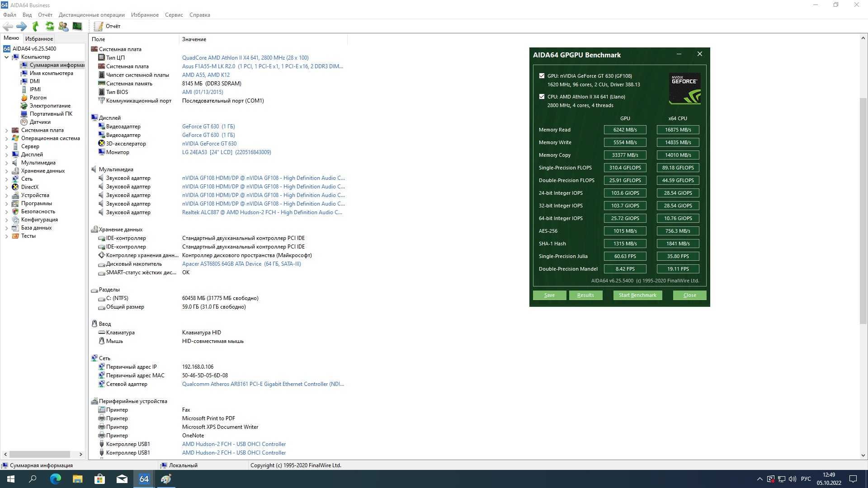Open the Asus F1A55-M LK R2.0 link
Screen dimensions: 868x488
262,66
